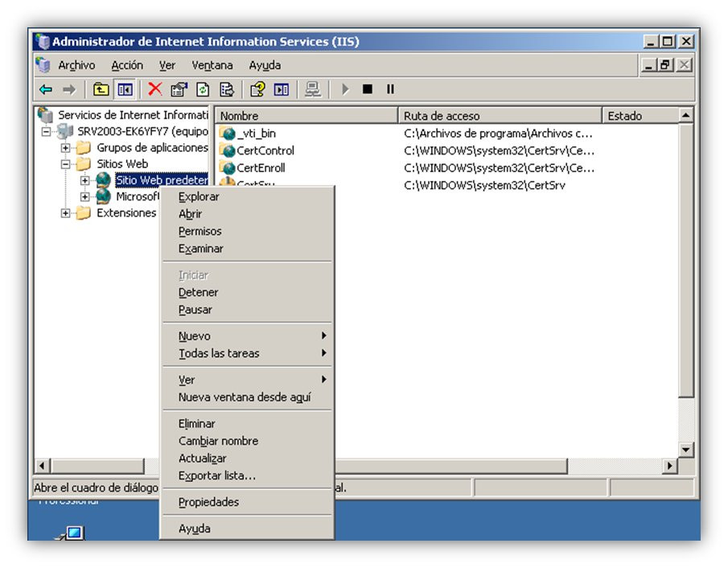
Task: Expand the Extensiones node
Action: point(65,213)
